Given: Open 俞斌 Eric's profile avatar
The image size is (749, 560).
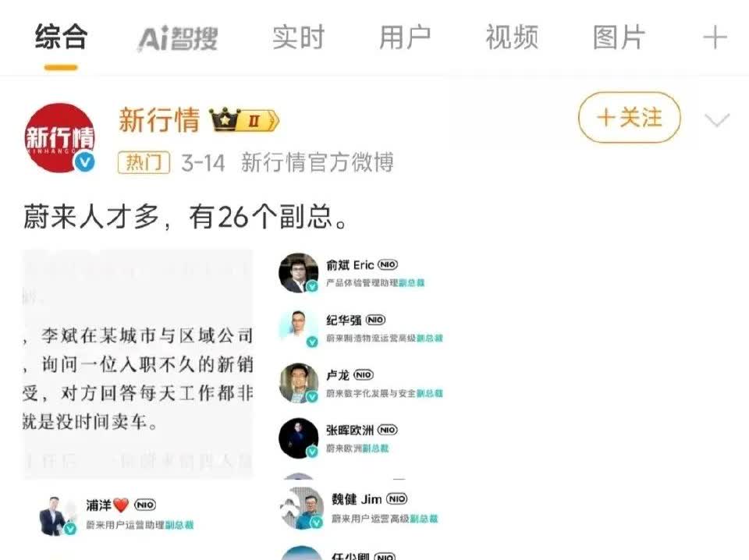Looking at the screenshot, I should pyautogui.click(x=299, y=273).
